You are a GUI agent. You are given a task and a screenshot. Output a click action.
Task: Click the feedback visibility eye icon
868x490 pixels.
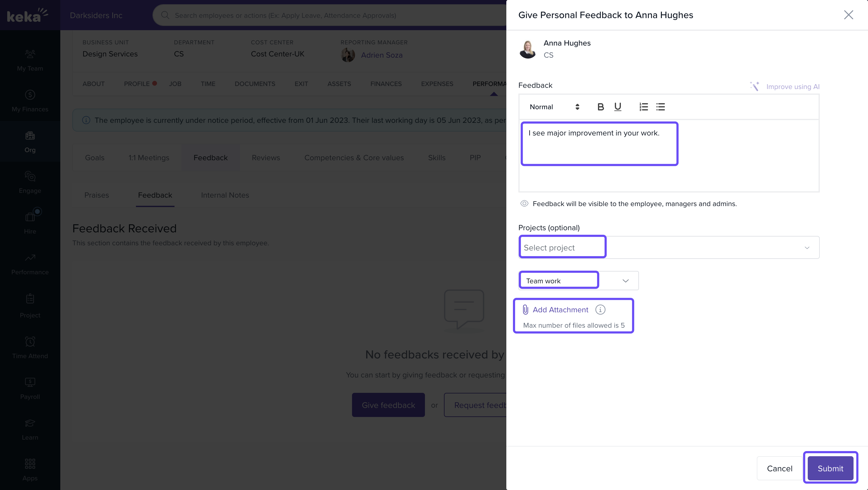524,203
